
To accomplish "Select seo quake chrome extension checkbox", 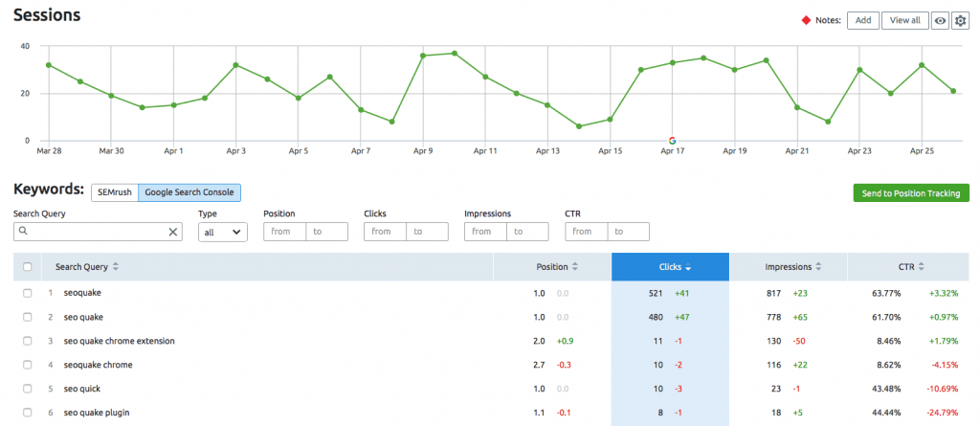I will pos(28,341).
